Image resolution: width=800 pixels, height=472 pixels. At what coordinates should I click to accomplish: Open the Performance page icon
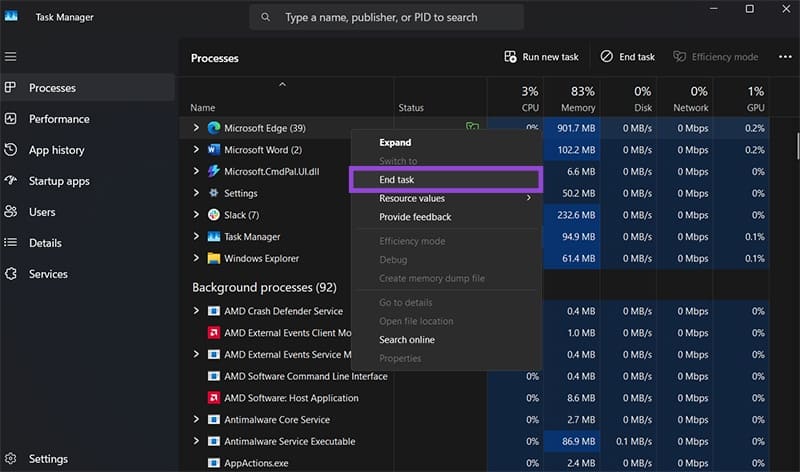click(11, 119)
